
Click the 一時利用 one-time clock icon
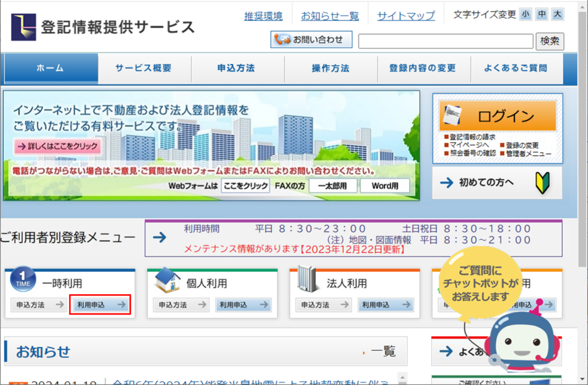pyautogui.click(x=22, y=280)
